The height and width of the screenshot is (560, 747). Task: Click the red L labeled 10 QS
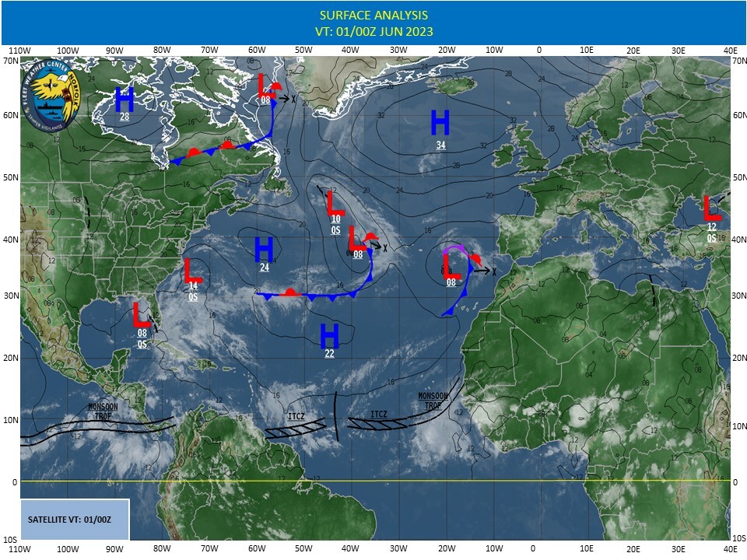335,203
